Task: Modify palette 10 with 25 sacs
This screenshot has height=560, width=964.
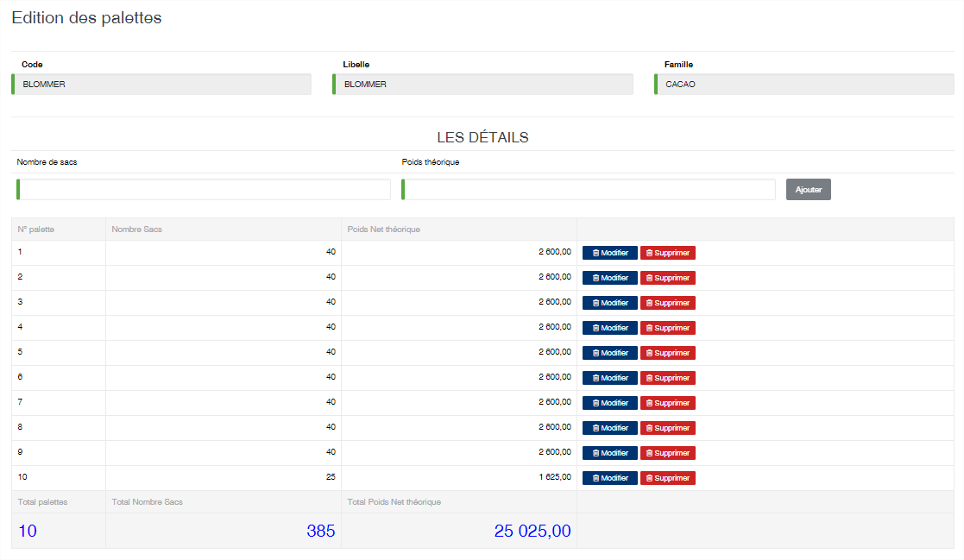Action: (x=610, y=478)
